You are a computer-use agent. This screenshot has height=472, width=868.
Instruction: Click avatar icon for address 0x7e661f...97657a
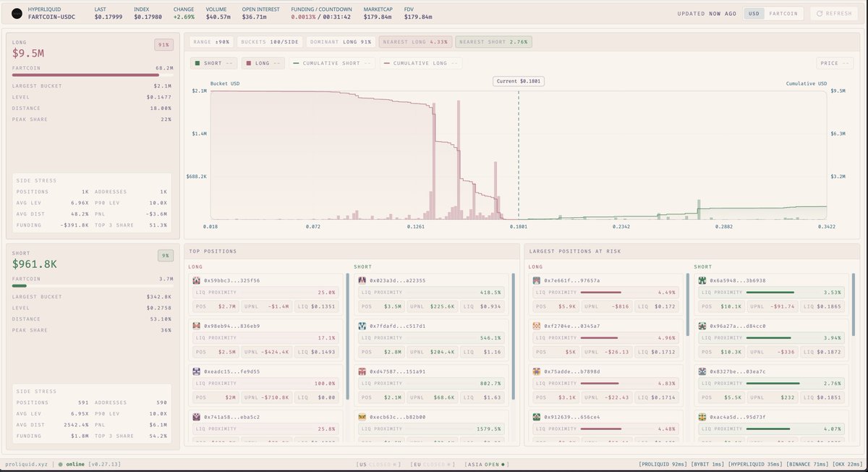click(537, 280)
